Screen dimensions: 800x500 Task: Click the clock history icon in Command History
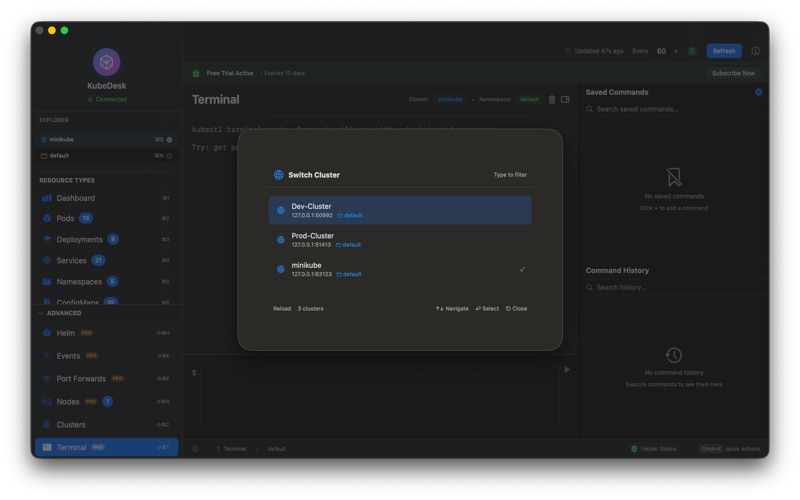pos(673,355)
